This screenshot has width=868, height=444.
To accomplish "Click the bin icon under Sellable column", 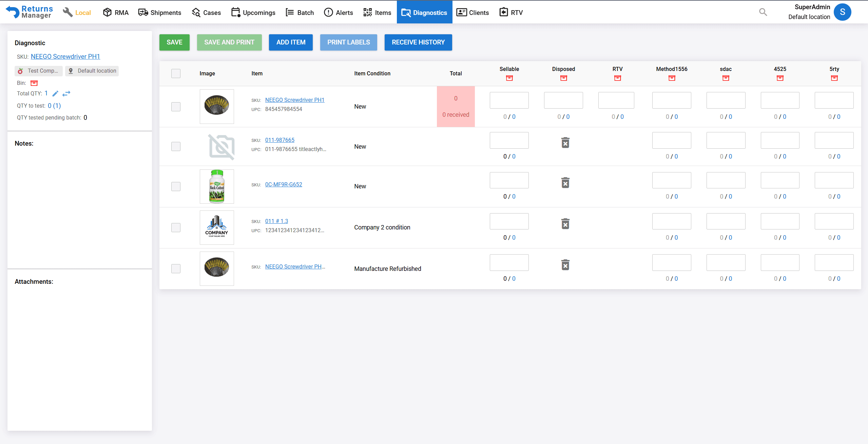I will 509,78.
